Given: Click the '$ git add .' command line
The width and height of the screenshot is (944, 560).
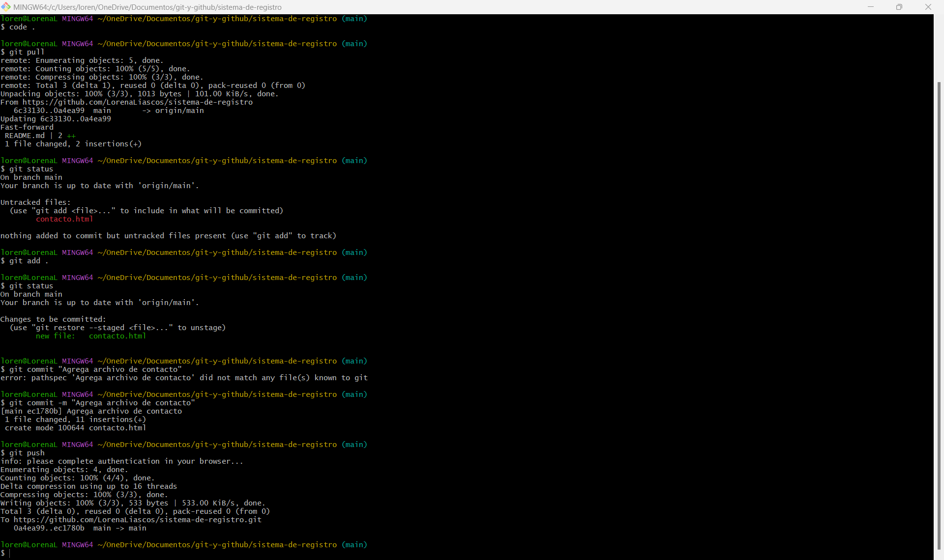Looking at the screenshot, I should click(x=25, y=261).
